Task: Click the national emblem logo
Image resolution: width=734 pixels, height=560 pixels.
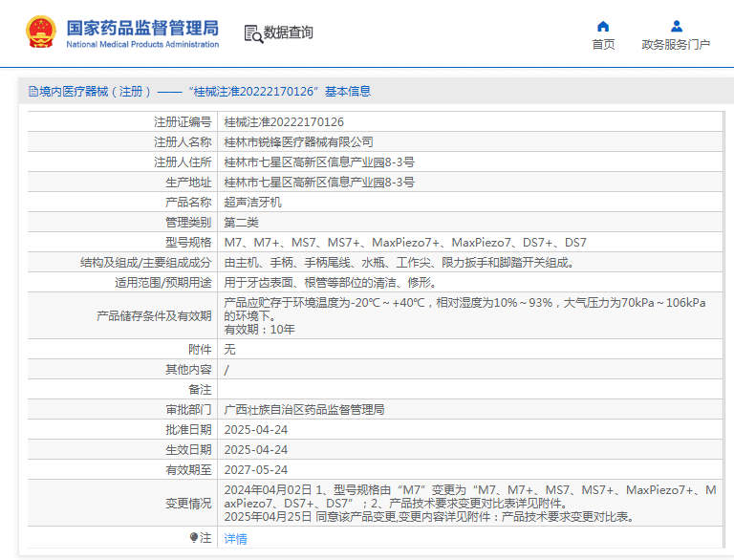Action: pos(40,32)
